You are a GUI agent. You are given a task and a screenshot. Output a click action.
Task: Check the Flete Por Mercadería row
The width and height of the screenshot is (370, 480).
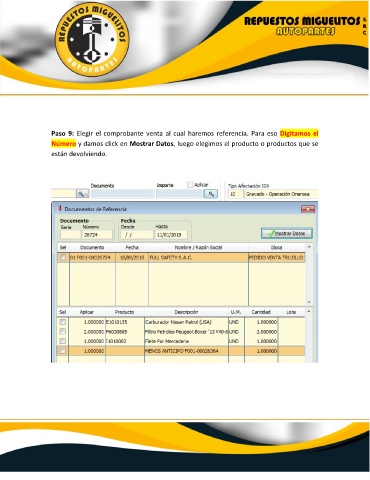point(63,341)
